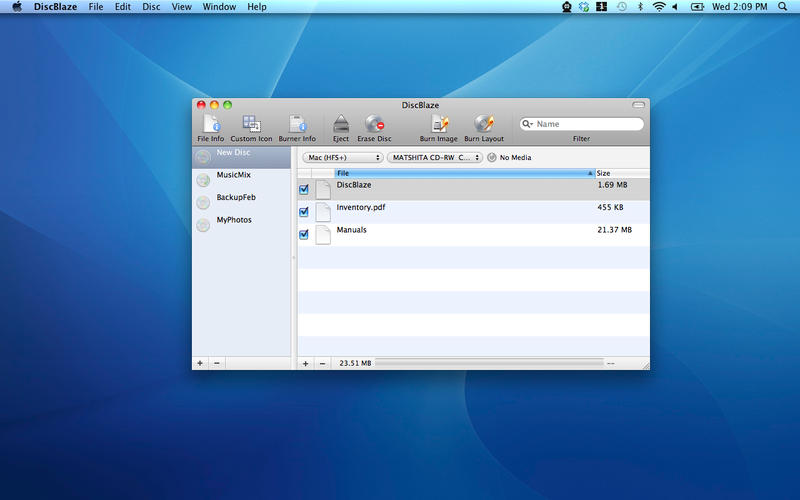Click the Burn Image toolbar icon
Image resolution: width=800 pixels, height=500 pixels.
point(439,124)
